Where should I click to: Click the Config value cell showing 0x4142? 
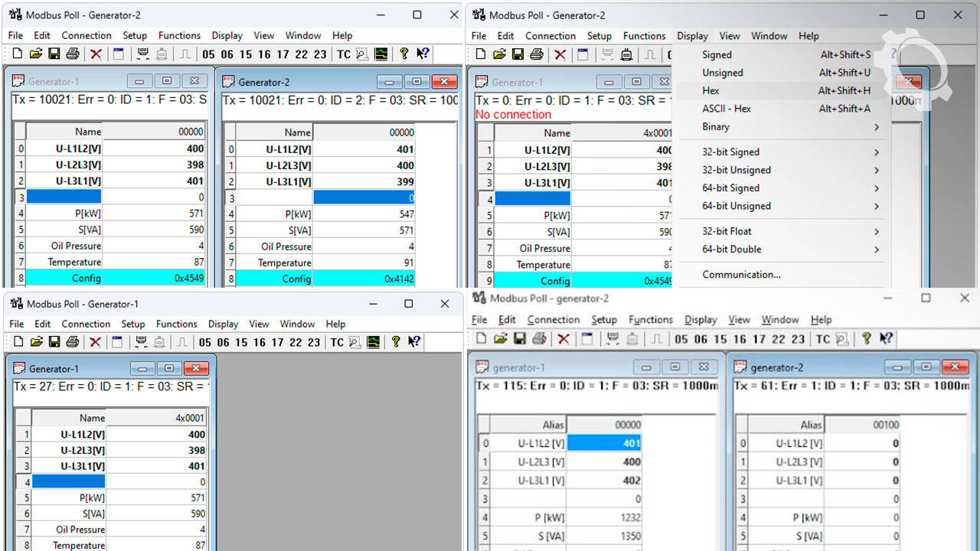[x=364, y=279]
